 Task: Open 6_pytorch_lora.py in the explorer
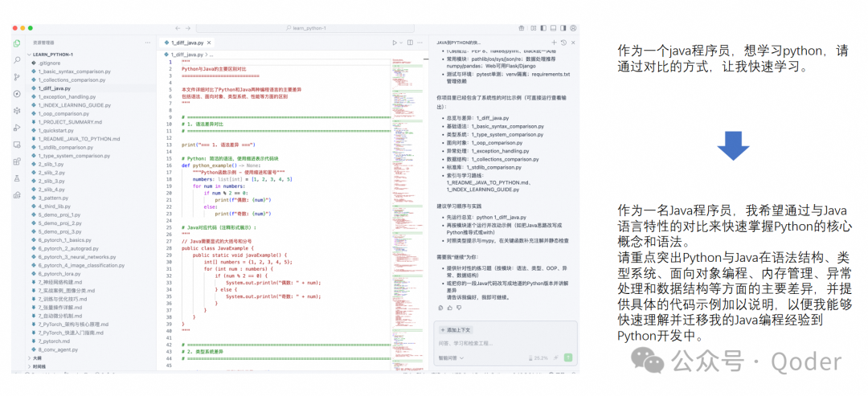click(x=59, y=274)
